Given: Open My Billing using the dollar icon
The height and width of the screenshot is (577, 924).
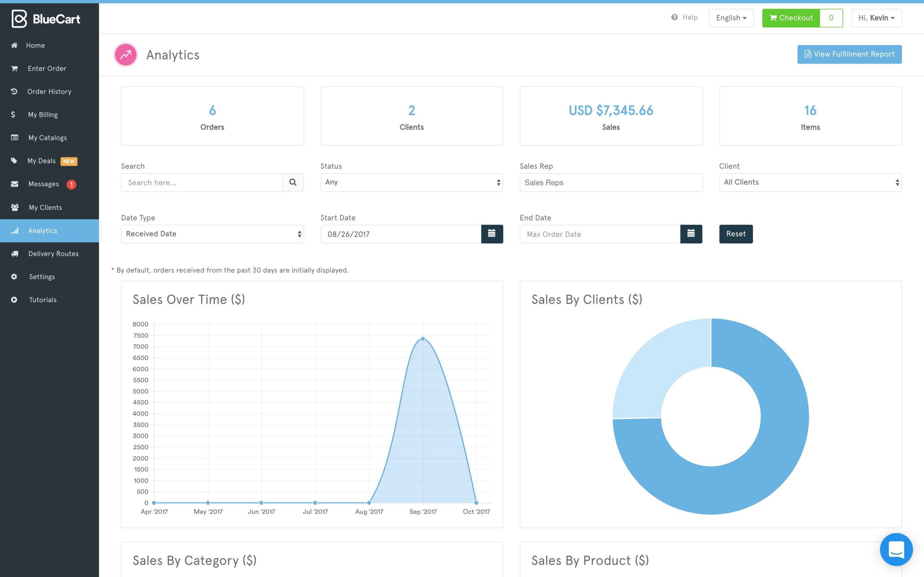Looking at the screenshot, I should coord(13,114).
